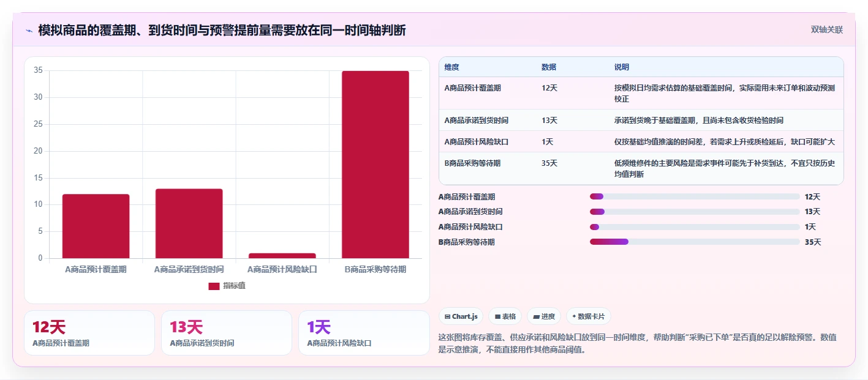The width and height of the screenshot is (868, 380).
Task: Click the x-axis label A商品预计覆盖期
Action: click(96, 269)
